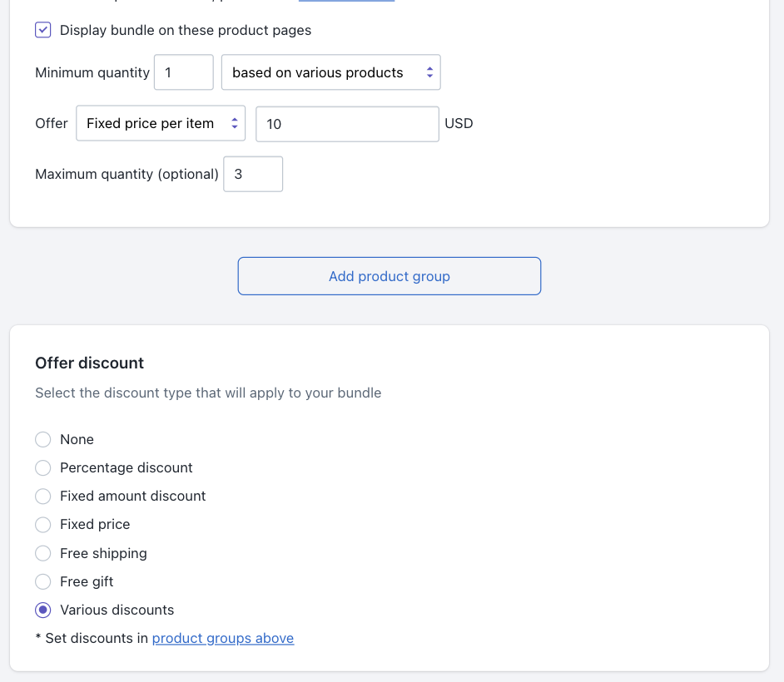784x682 pixels.
Task: Select the Various discounts radio button
Action: tap(43, 610)
